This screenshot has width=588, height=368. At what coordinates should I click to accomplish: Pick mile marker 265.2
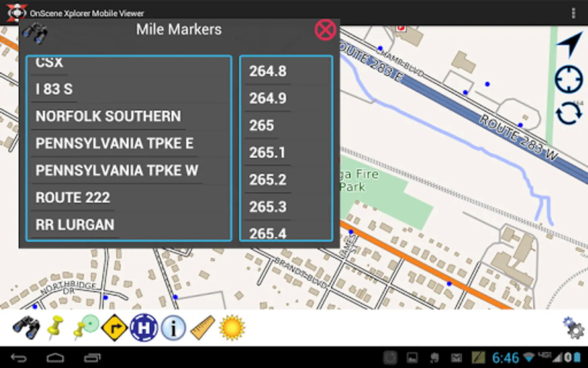point(286,180)
